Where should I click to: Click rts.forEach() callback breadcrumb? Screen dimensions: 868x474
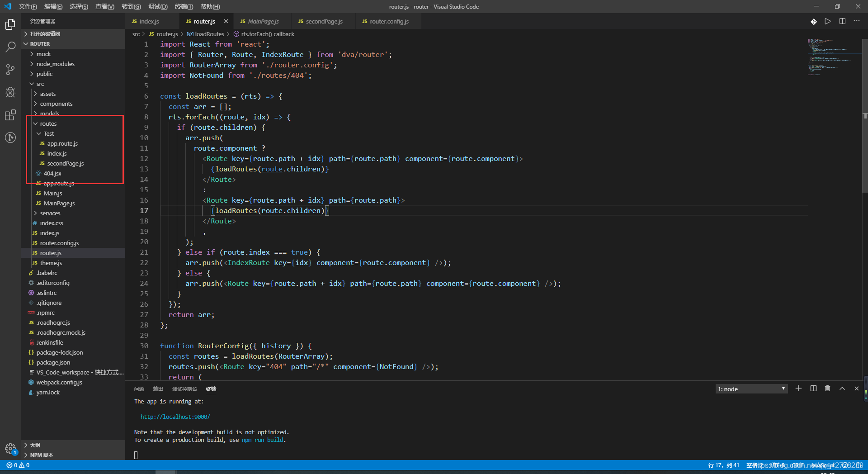click(264, 34)
